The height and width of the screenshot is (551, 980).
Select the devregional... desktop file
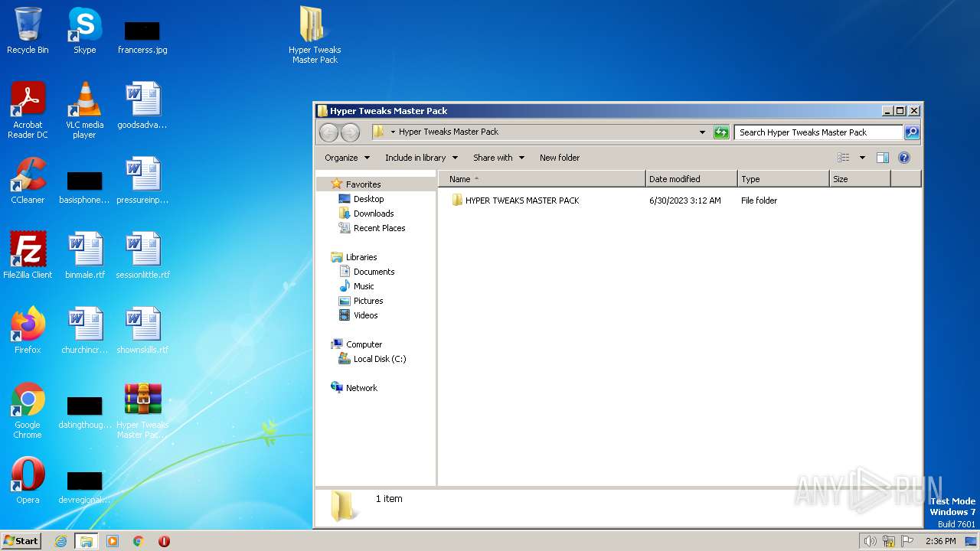click(84, 487)
